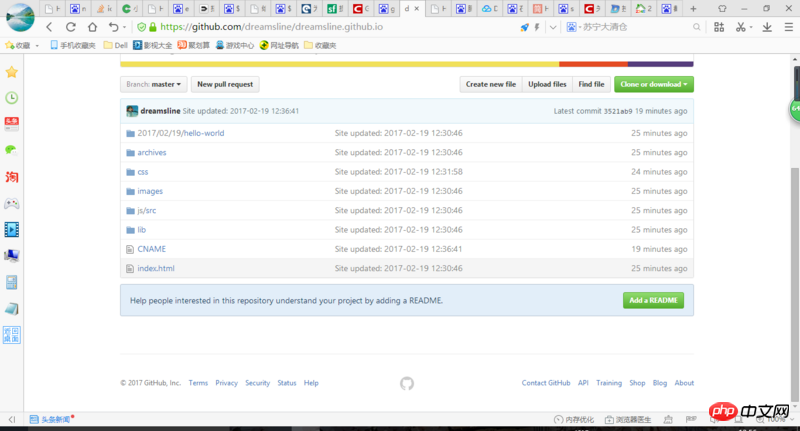The height and width of the screenshot is (431, 800).
Task: Click the undo closed tab icon
Action: tap(113, 27)
